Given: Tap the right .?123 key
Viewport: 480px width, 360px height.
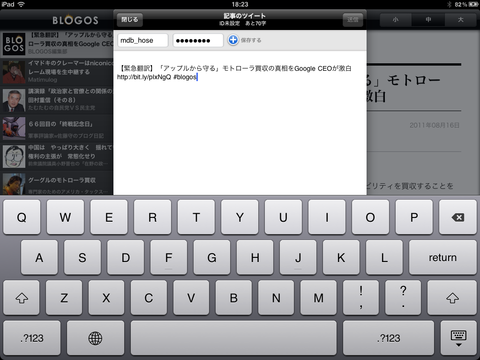Looking at the screenshot, I should pyautogui.click(x=389, y=338).
